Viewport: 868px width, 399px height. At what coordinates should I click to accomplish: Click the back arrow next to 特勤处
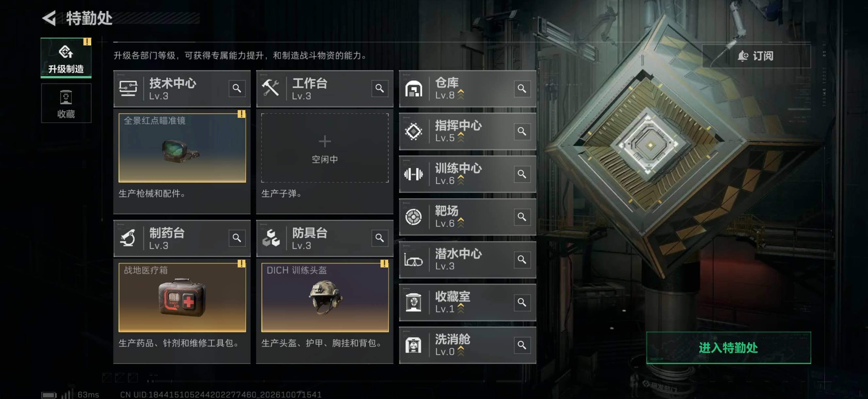[49, 18]
